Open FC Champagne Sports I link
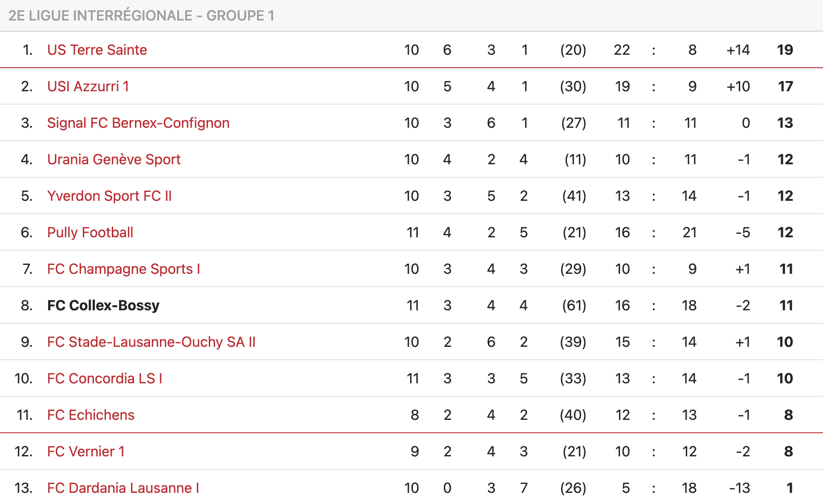The image size is (823, 504). point(123,269)
